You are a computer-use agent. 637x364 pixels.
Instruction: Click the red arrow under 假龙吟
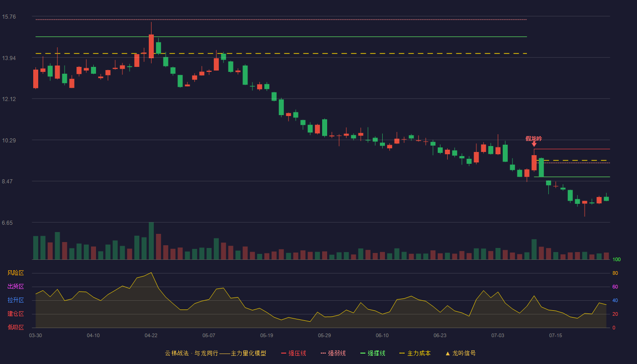tap(534, 144)
